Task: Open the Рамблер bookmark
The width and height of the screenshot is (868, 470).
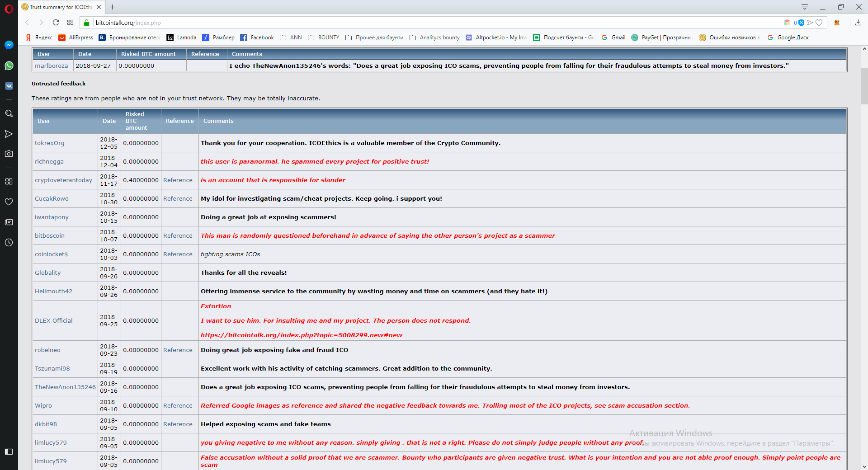Action: (x=218, y=38)
